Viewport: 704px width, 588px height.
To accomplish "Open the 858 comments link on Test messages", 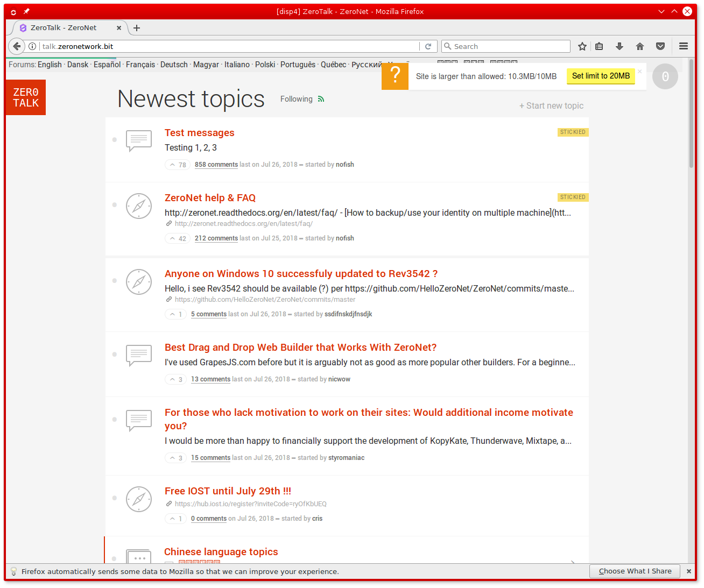I will click(x=216, y=165).
